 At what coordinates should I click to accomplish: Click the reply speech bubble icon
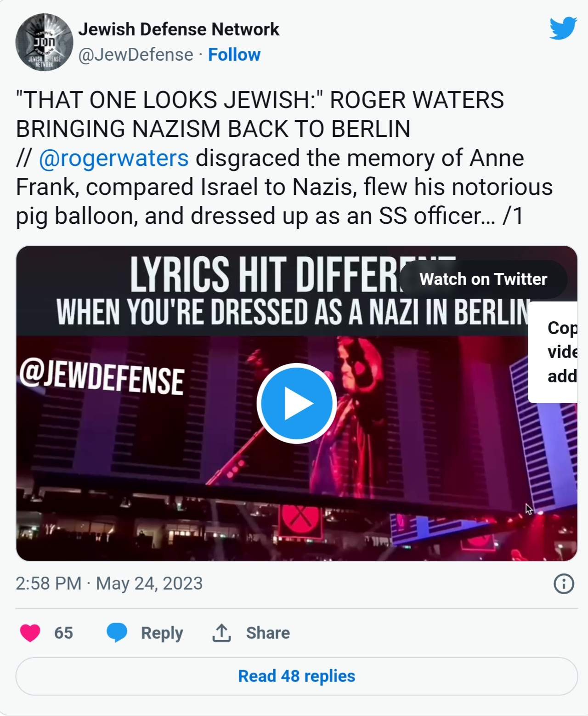pos(117,633)
